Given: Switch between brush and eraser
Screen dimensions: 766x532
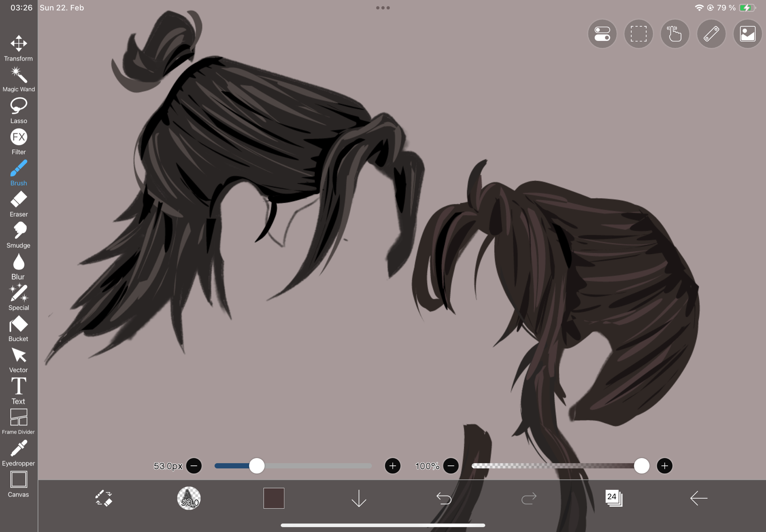Looking at the screenshot, I should click(x=103, y=498).
